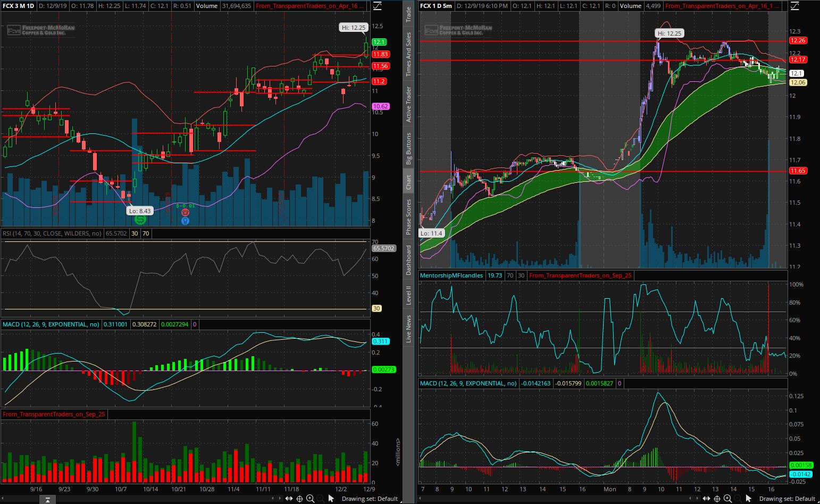820x504 pixels.
Task: Click the Volume label in the left chart header
Action: [x=206, y=6]
